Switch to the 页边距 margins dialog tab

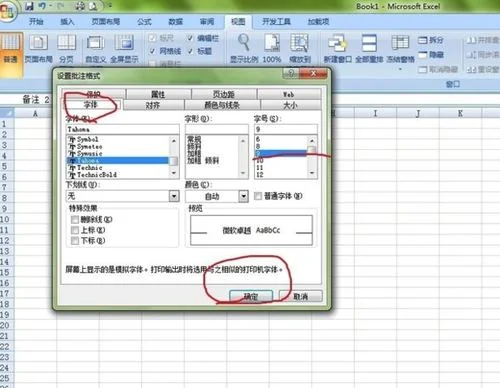point(223,94)
